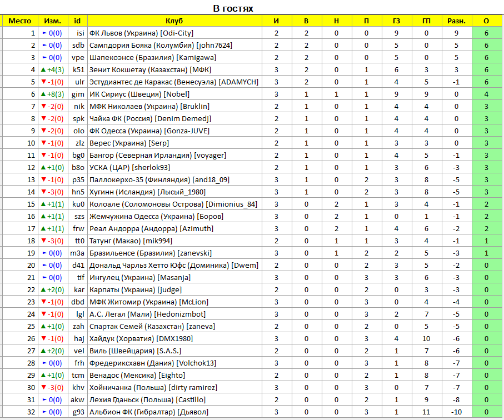Click the points cell '4' for ИК Сириус
The width and height of the screenshot is (504, 420).
(x=486, y=94)
